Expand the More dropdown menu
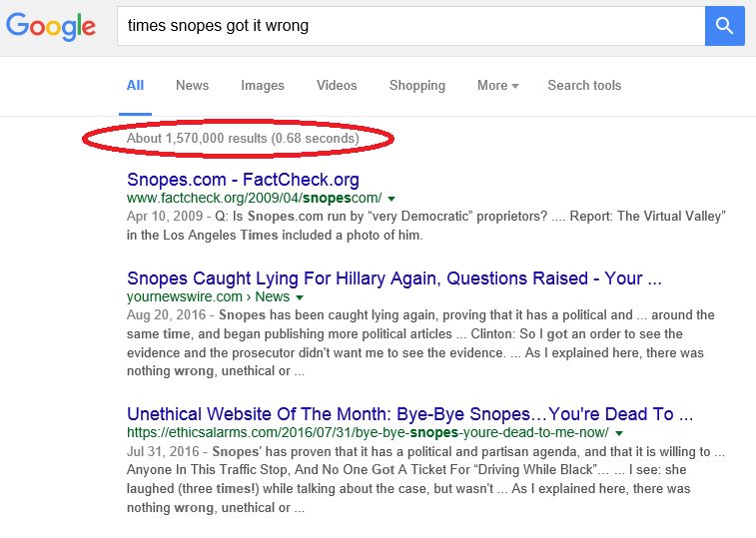The image size is (756, 538). 497,85
